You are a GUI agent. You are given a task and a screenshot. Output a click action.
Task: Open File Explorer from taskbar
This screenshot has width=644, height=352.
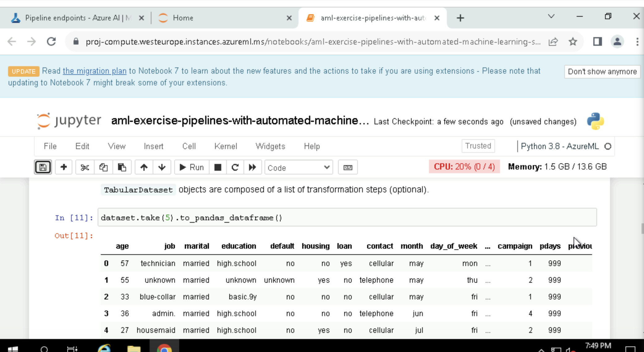[x=134, y=348]
